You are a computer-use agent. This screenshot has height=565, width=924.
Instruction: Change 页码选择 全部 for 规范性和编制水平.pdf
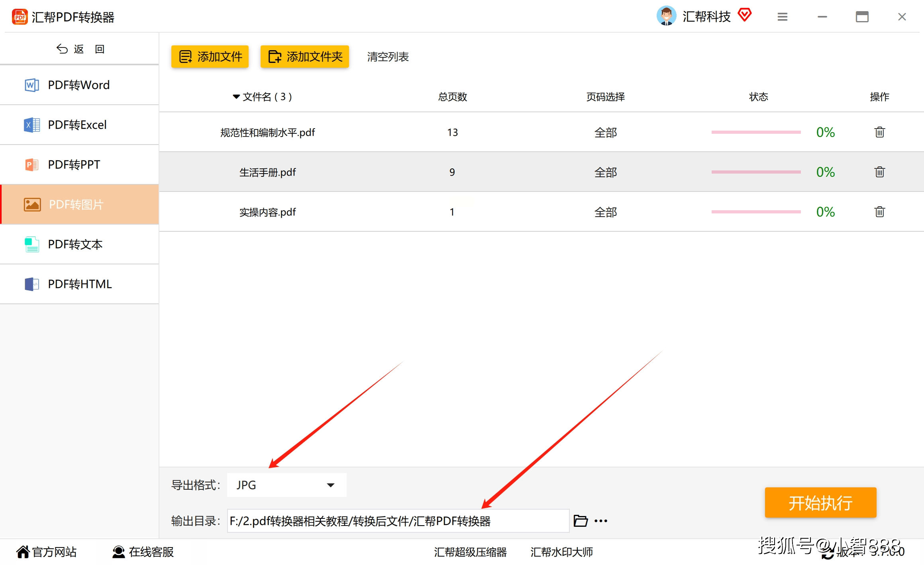pyautogui.click(x=606, y=132)
